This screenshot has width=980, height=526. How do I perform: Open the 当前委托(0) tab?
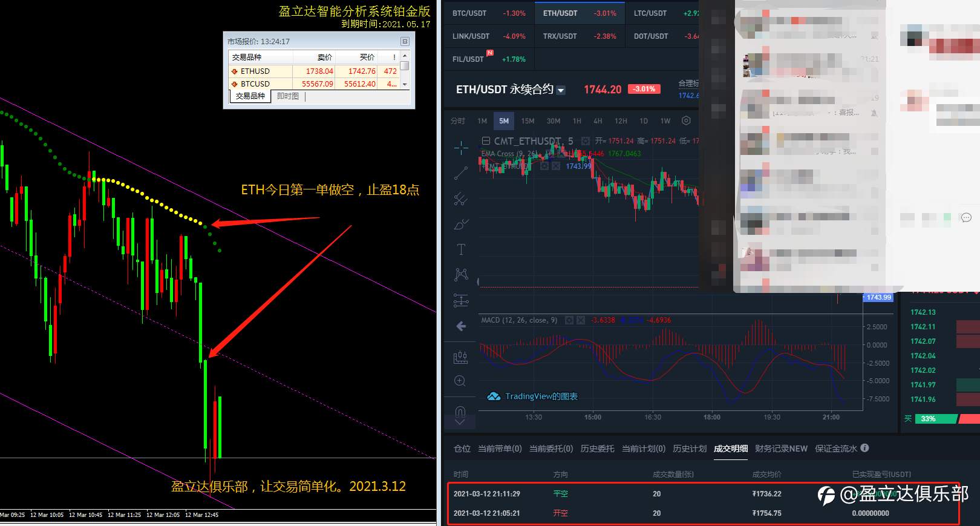pyautogui.click(x=551, y=449)
